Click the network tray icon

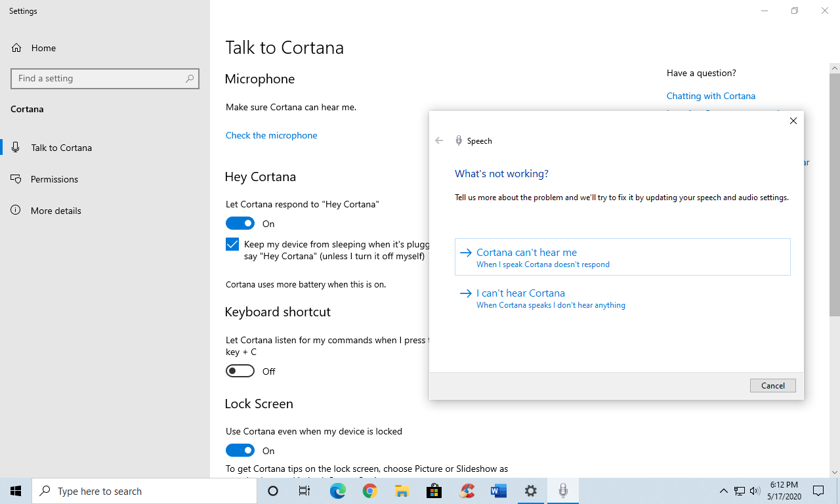(740, 491)
